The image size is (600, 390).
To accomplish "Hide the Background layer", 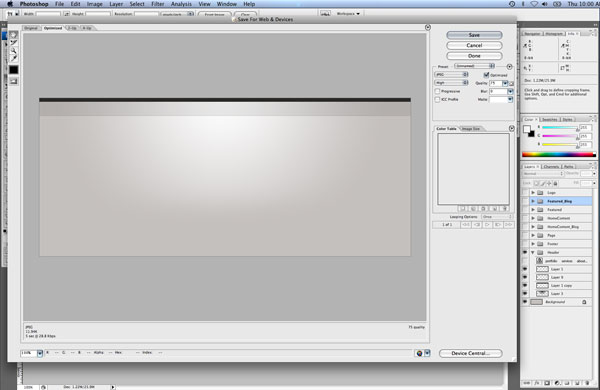I will pos(525,302).
